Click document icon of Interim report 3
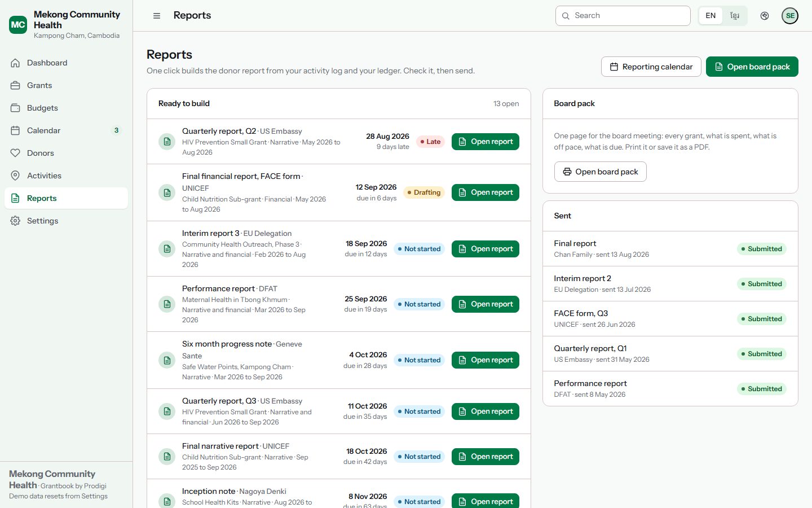This screenshot has height=508, width=812. [x=167, y=249]
